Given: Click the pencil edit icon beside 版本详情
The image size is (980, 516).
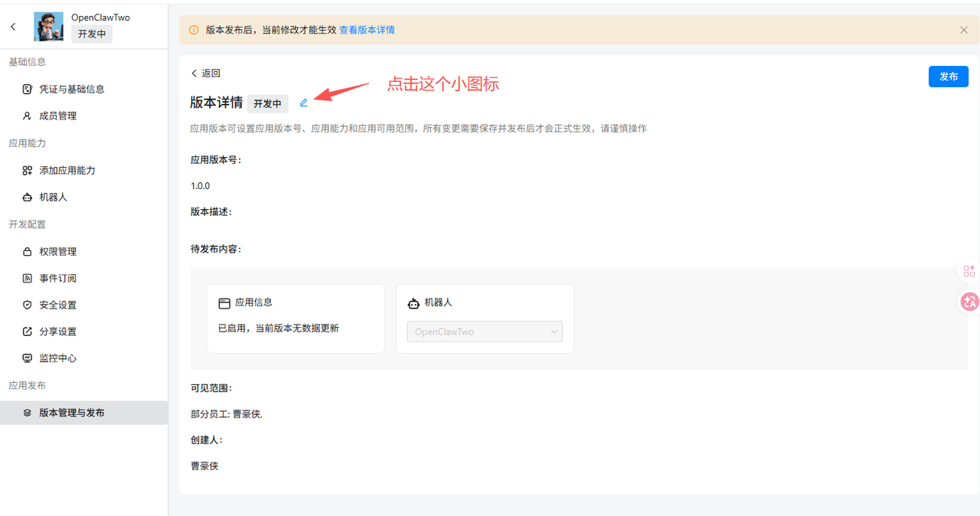Looking at the screenshot, I should click(x=304, y=103).
